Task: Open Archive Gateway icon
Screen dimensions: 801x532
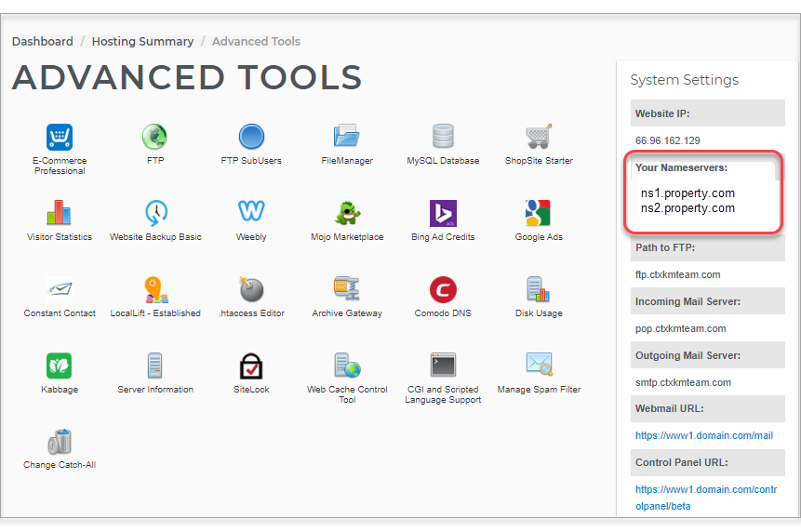Action: tap(347, 288)
